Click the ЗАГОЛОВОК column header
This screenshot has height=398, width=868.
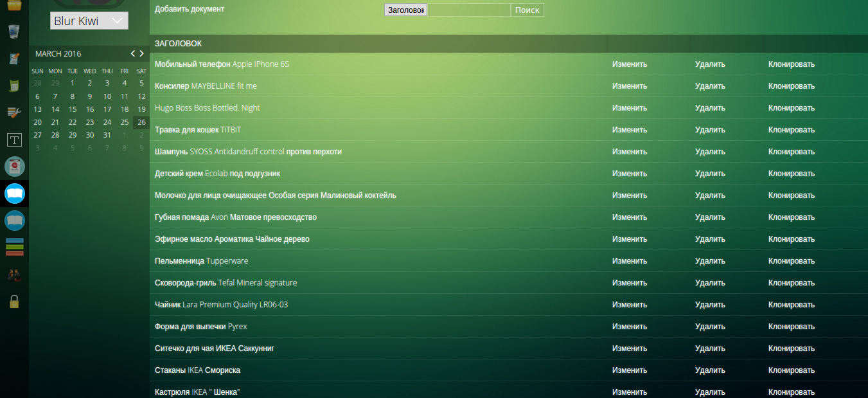click(x=178, y=44)
